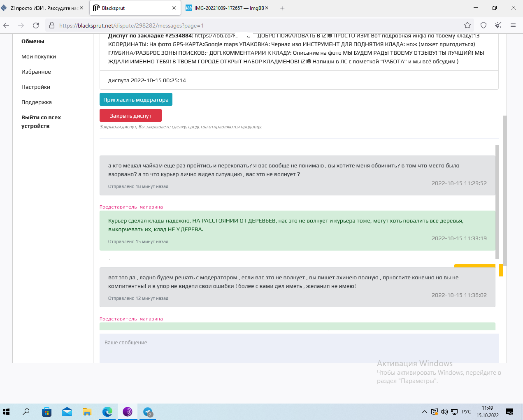523x420 pixels.
Task: Close the Blacksprut tab
Action: tap(174, 8)
